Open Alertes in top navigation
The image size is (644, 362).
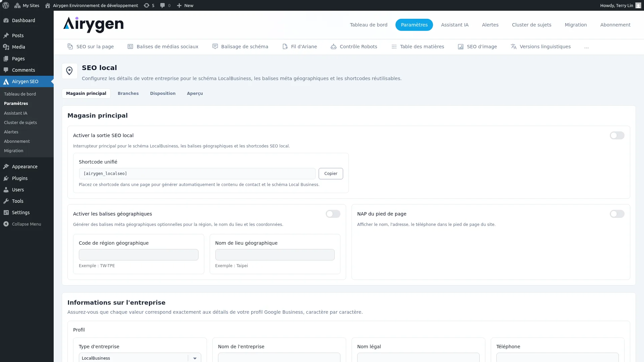pyautogui.click(x=490, y=25)
